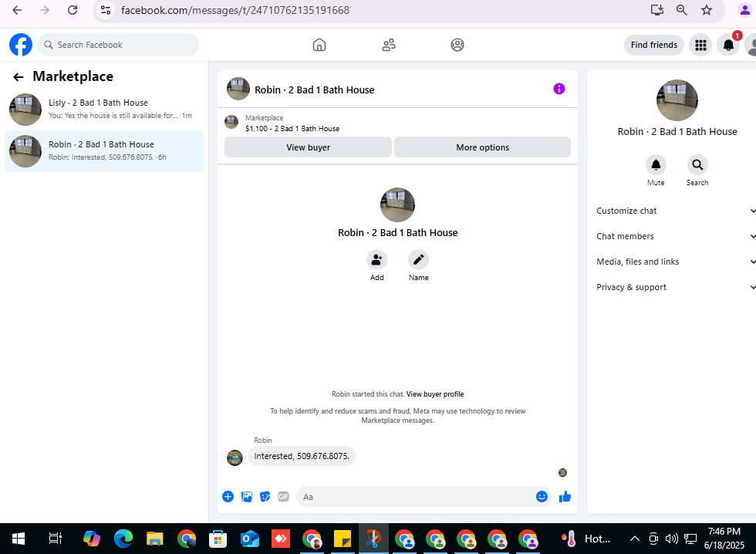Send a thumbs-up like
The height and width of the screenshot is (554, 756).
(565, 497)
